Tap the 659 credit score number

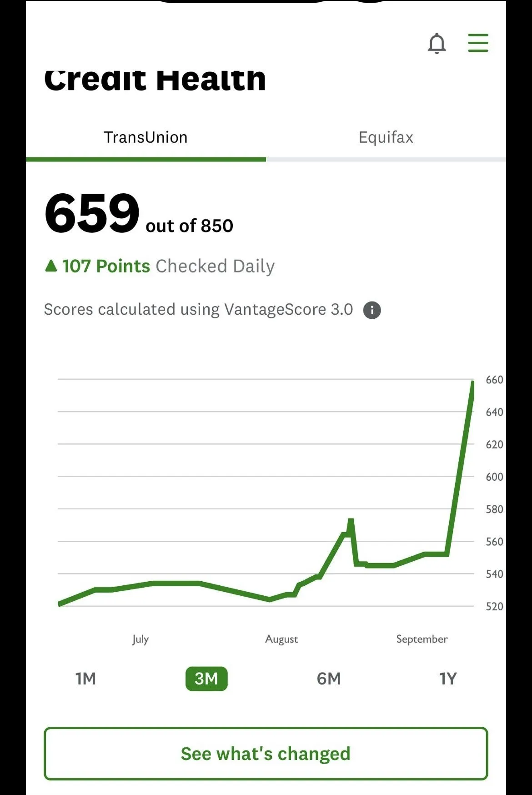[92, 212]
